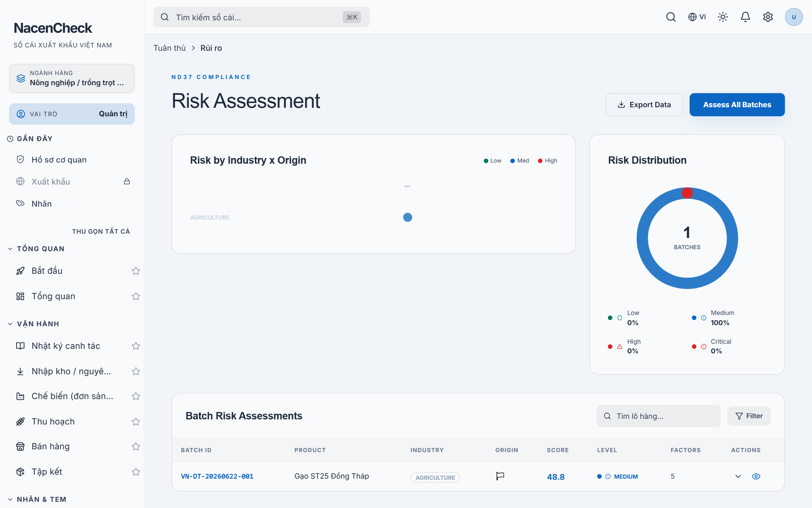Viewport: 812px width, 508px height.
Task: Star the Thu hoạch item
Action: (x=136, y=421)
